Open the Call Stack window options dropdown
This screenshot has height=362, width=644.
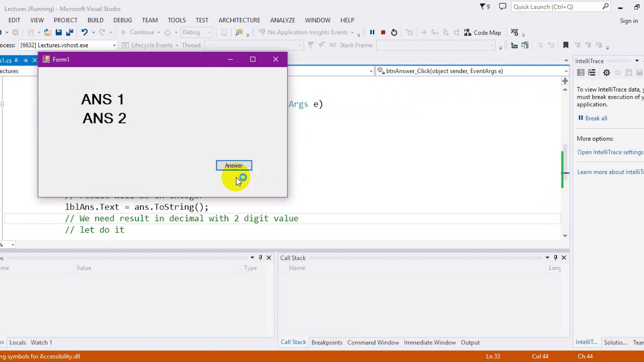click(x=547, y=257)
